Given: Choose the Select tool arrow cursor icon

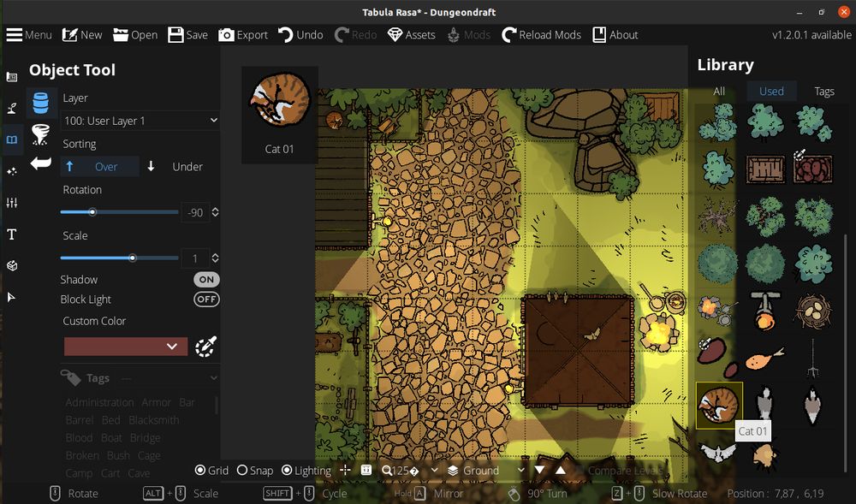Looking at the screenshot, I should (11, 297).
